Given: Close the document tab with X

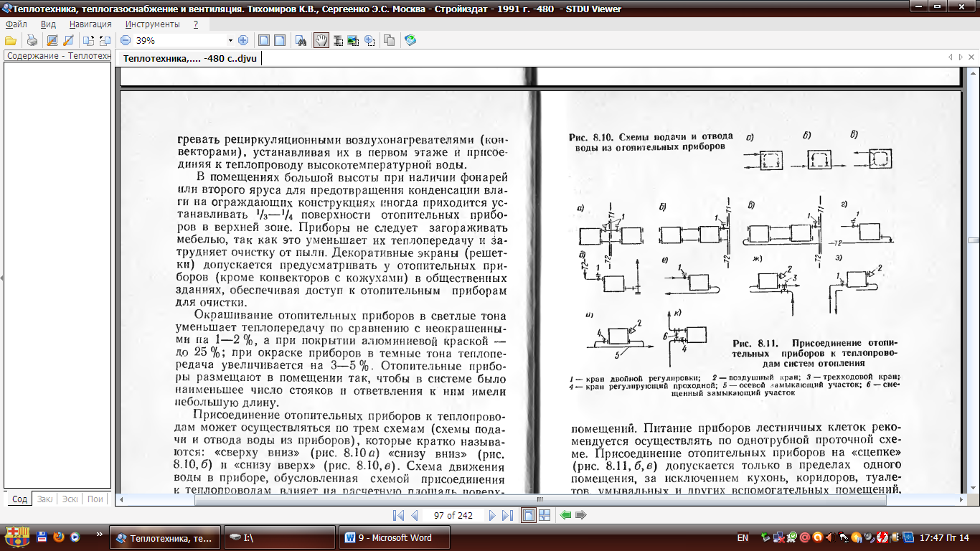Looking at the screenshot, I should (x=973, y=57).
